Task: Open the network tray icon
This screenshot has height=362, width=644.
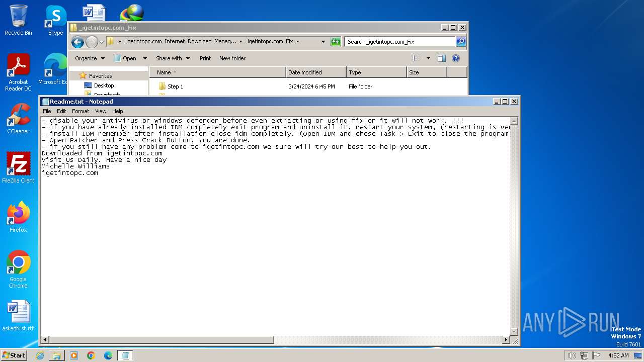Action: [584, 355]
